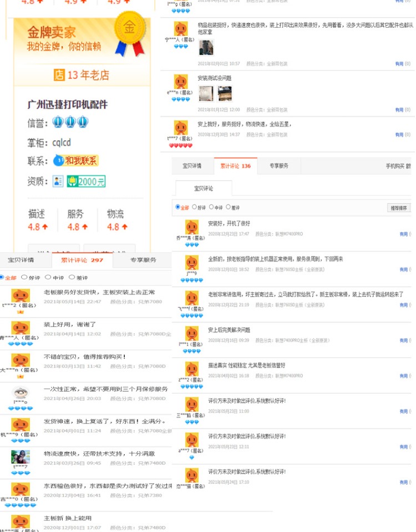Image resolution: width=416 pixels, height=532 pixels.
Task: Click the green 2000元 deposit badge
Action: coord(86,182)
